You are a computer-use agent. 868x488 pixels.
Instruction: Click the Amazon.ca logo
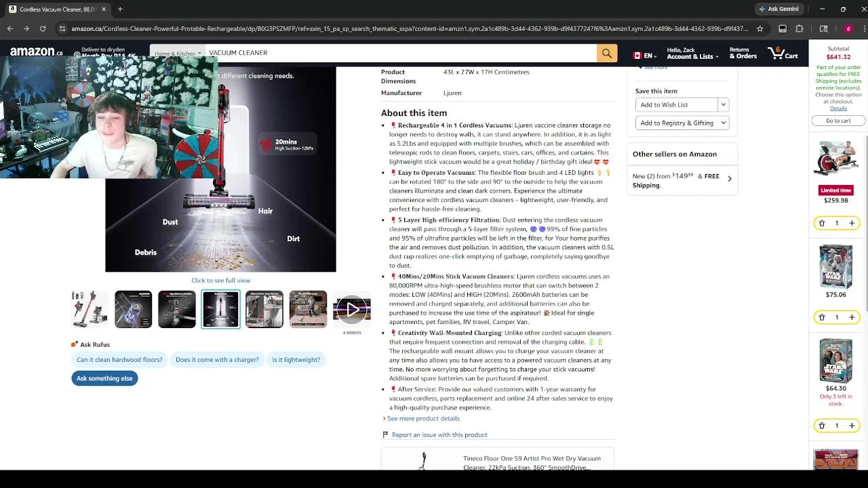click(x=37, y=52)
